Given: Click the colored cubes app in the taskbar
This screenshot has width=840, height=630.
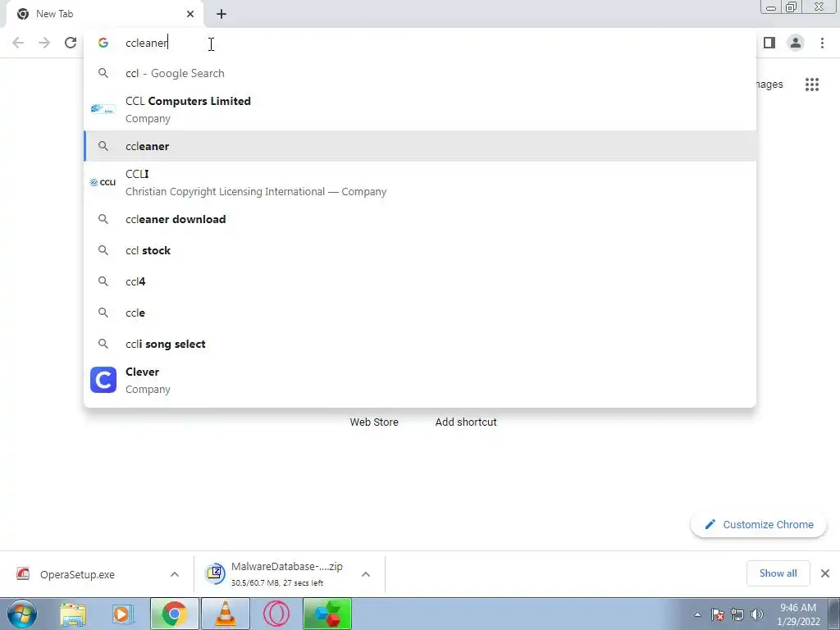Looking at the screenshot, I should click(327, 614).
